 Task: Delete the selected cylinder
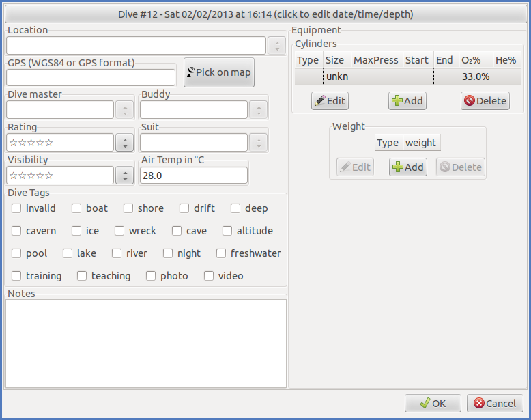click(x=485, y=100)
